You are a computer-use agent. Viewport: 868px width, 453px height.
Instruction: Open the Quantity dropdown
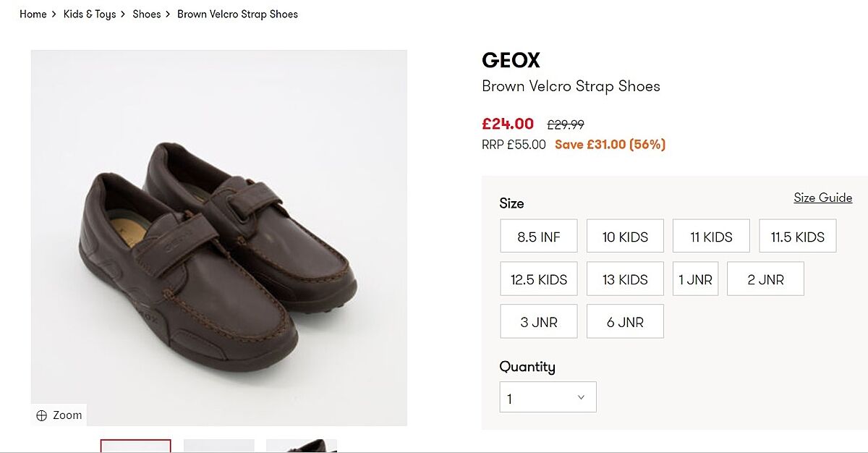(x=548, y=397)
